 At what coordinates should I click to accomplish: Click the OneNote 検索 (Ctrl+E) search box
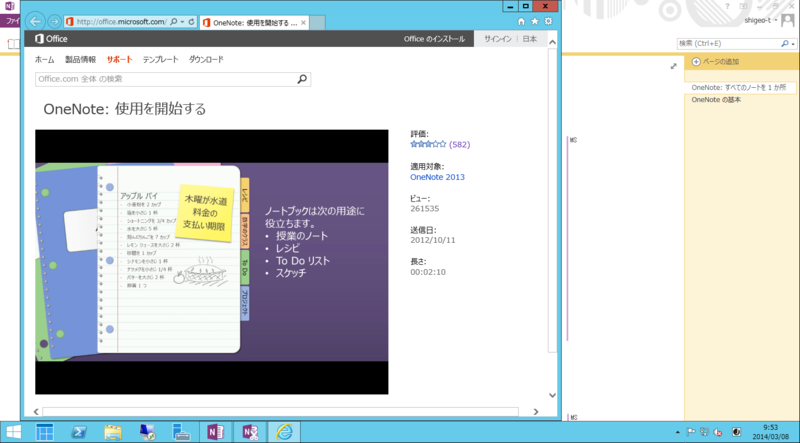point(728,44)
